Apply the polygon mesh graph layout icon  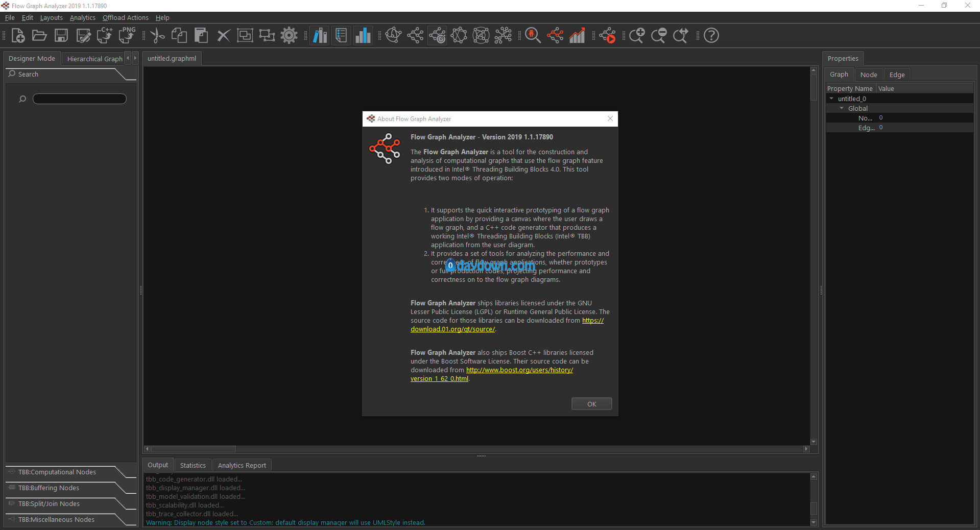[x=459, y=36]
